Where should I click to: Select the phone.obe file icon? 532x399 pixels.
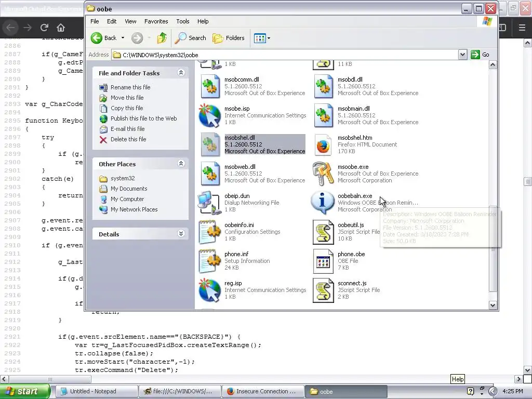[323, 261]
